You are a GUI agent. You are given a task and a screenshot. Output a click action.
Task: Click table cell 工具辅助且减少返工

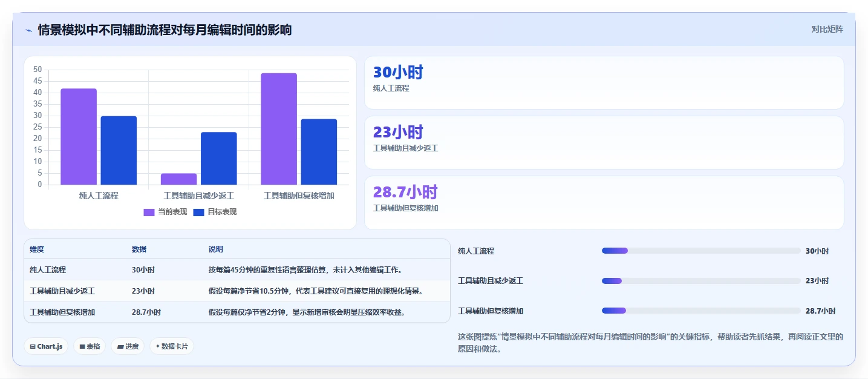pyautogui.click(x=62, y=291)
